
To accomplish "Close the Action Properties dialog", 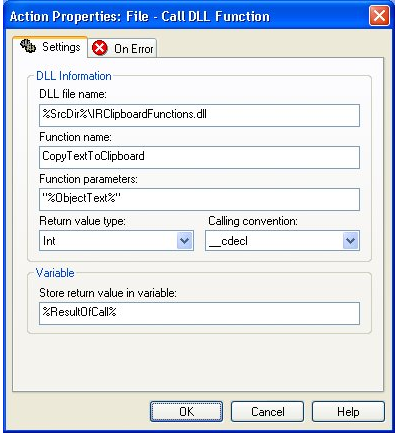I will pyautogui.click(x=379, y=16).
